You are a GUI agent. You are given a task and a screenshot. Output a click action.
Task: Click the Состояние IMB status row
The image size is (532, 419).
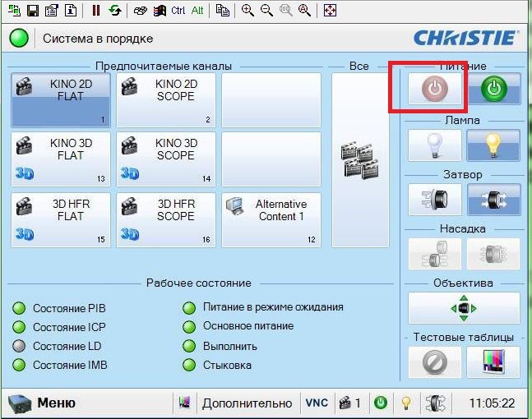[x=60, y=365]
